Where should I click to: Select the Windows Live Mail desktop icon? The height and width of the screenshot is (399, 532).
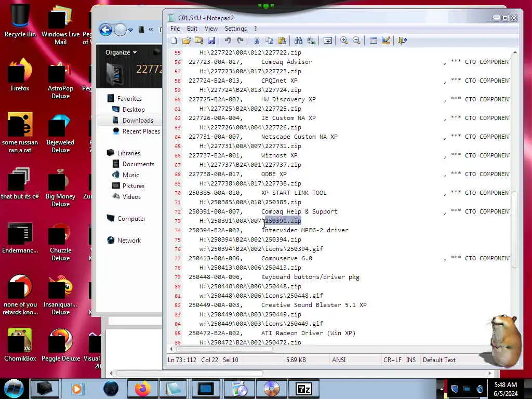tap(61, 25)
